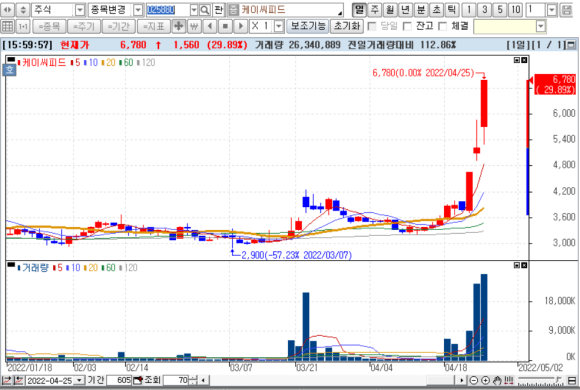
Task: Select the 초 second period tab
Action: (x=436, y=10)
